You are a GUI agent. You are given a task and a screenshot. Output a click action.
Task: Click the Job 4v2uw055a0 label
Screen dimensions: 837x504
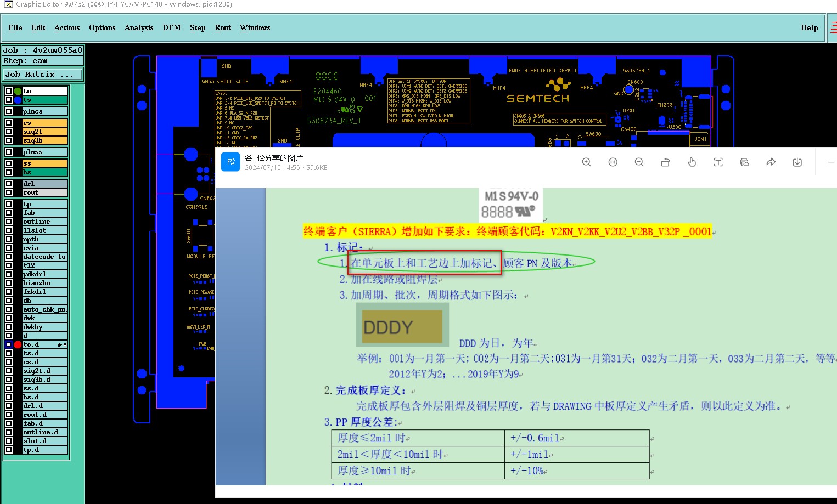click(43, 50)
